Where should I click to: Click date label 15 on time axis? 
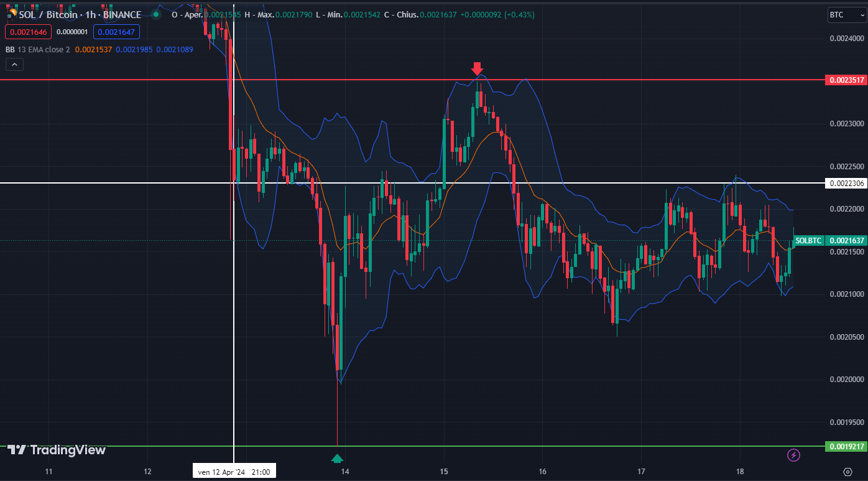coord(444,471)
